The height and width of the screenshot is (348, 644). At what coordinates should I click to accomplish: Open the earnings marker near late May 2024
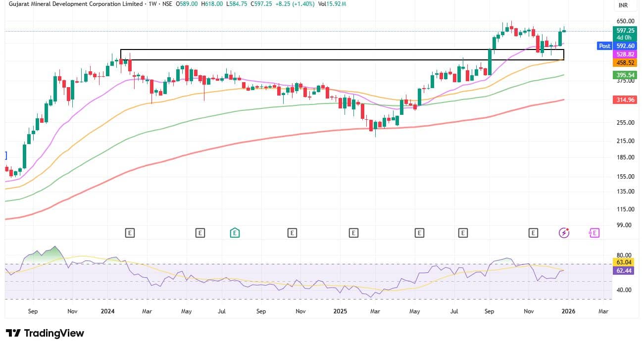pos(200,232)
